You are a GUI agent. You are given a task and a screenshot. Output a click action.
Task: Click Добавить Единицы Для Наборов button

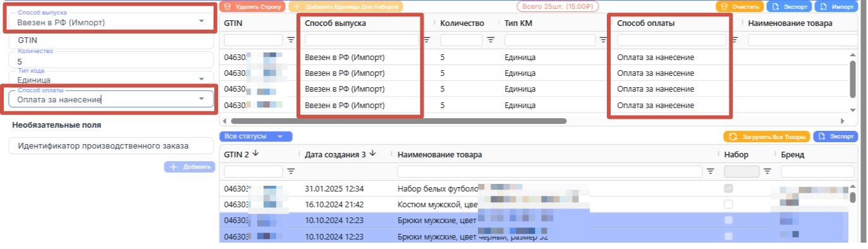pyautogui.click(x=346, y=6)
